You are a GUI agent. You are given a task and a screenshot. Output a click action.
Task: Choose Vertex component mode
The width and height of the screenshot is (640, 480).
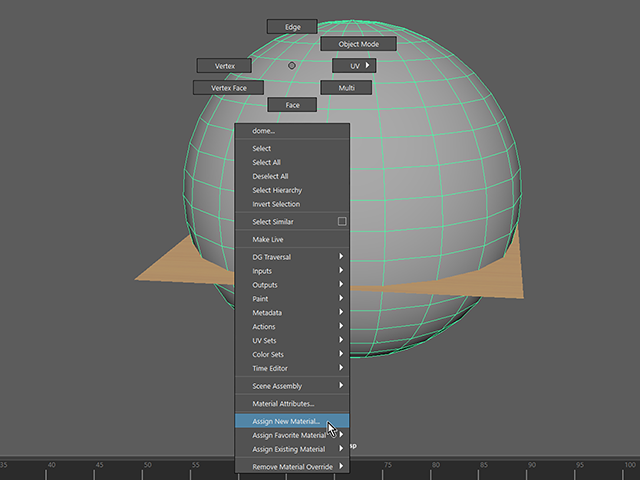point(224,66)
